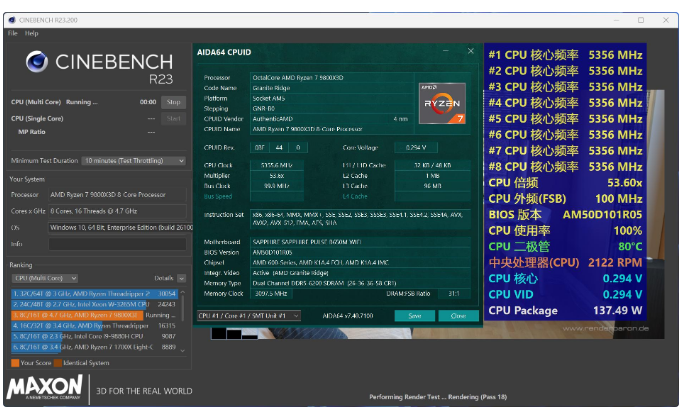687x415 pixels.
Task: Open the Help menu
Action: pos(32,33)
